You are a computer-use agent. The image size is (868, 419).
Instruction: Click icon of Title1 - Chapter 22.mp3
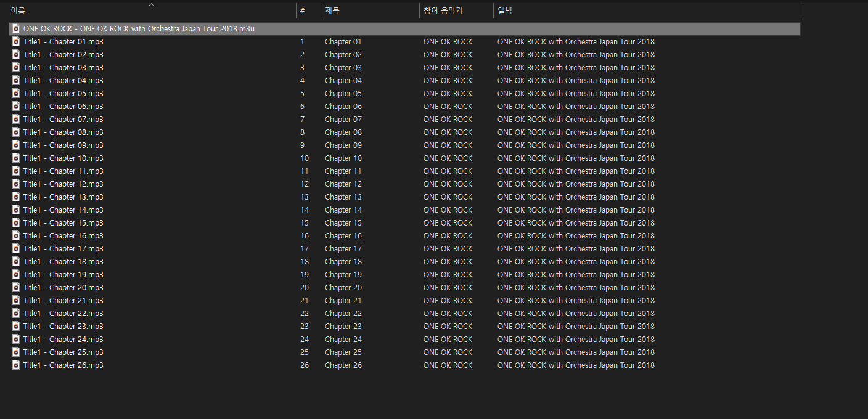16,314
